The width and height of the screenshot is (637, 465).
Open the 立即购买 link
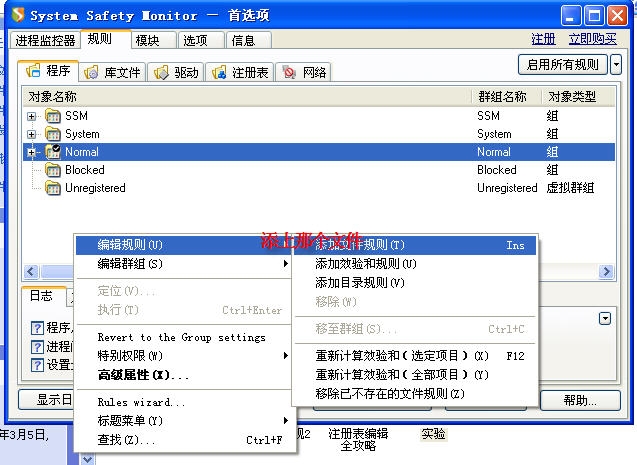point(592,39)
